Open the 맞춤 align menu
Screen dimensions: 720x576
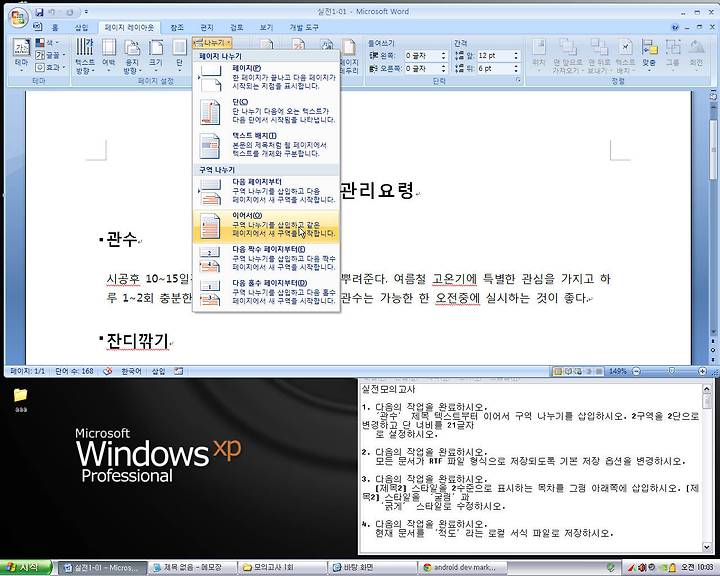pos(649,55)
